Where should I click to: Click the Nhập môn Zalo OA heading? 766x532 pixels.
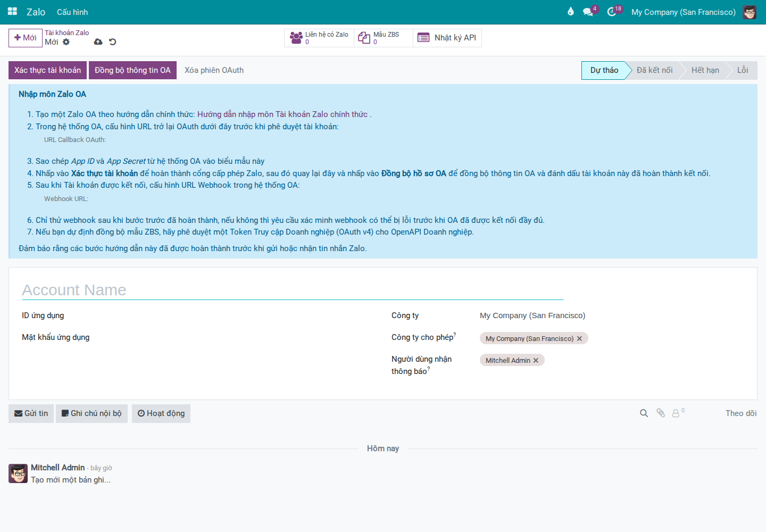pos(52,94)
